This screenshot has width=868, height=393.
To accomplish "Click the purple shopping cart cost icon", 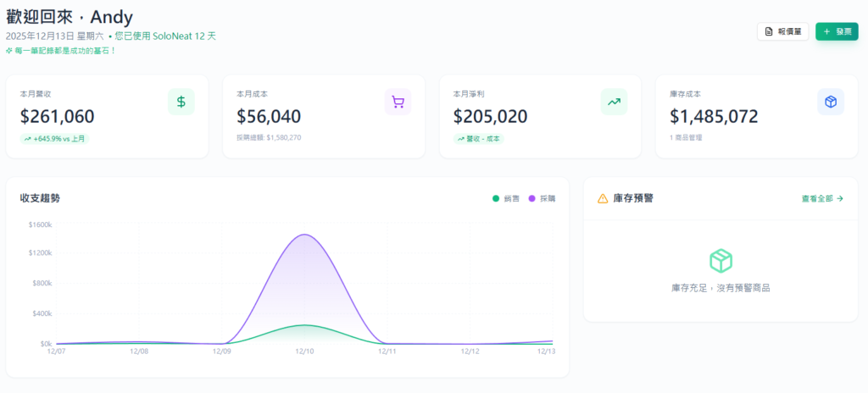I will tap(398, 102).
